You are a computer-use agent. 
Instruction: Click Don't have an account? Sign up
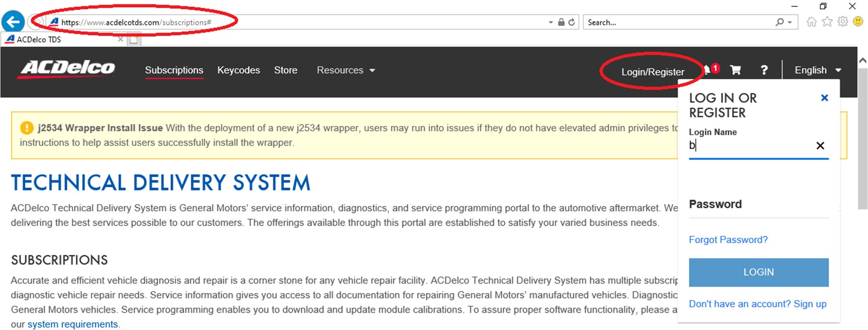(757, 304)
